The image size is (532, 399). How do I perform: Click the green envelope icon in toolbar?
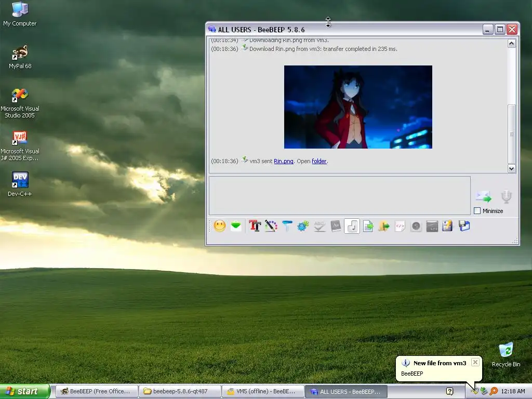236,226
